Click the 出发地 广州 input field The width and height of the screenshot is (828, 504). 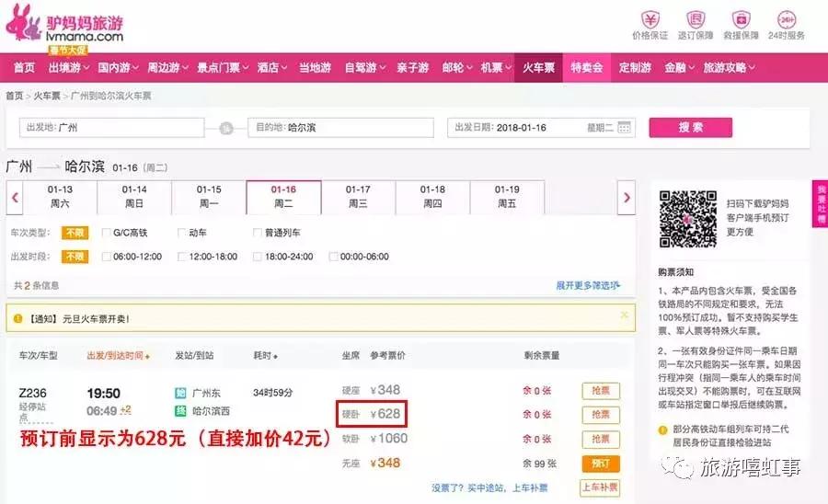point(112,128)
